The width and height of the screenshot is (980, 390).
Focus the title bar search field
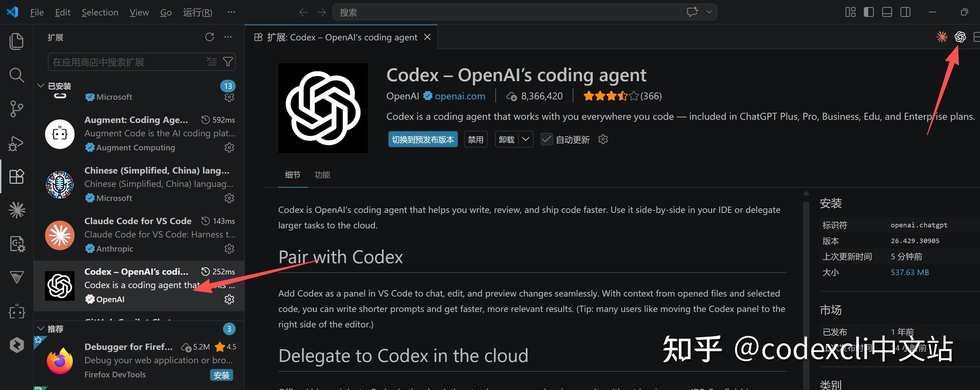point(510,12)
